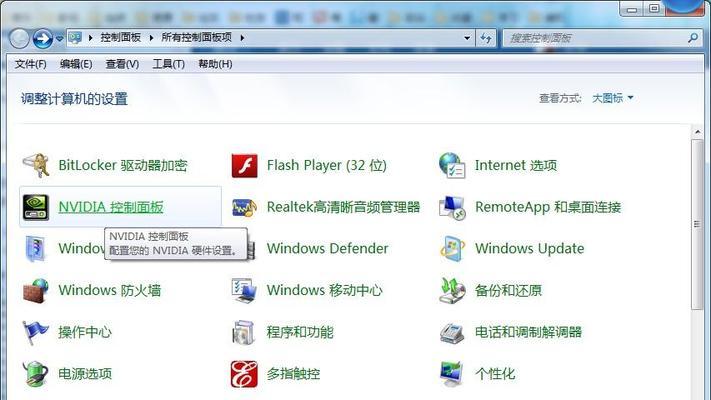The height and width of the screenshot is (400, 711).
Task: Open the NVIDIA 控制面板 icon
Action: 36,207
